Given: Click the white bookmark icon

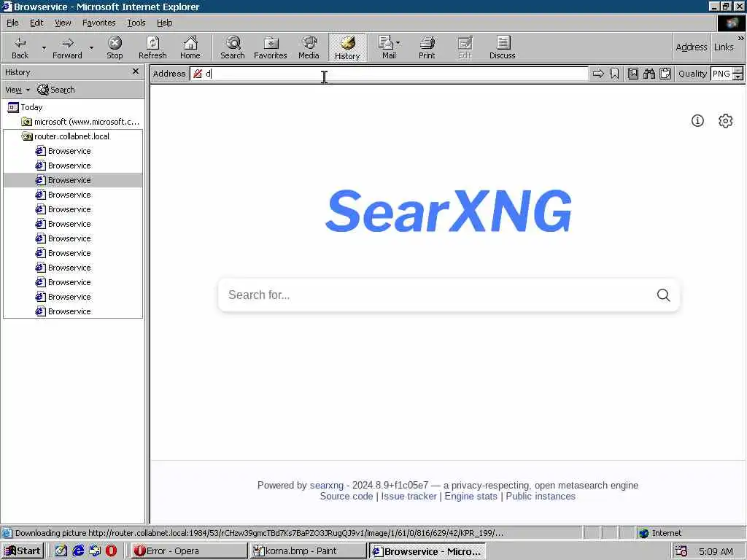Looking at the screenshot, I should tap(614, 74).
